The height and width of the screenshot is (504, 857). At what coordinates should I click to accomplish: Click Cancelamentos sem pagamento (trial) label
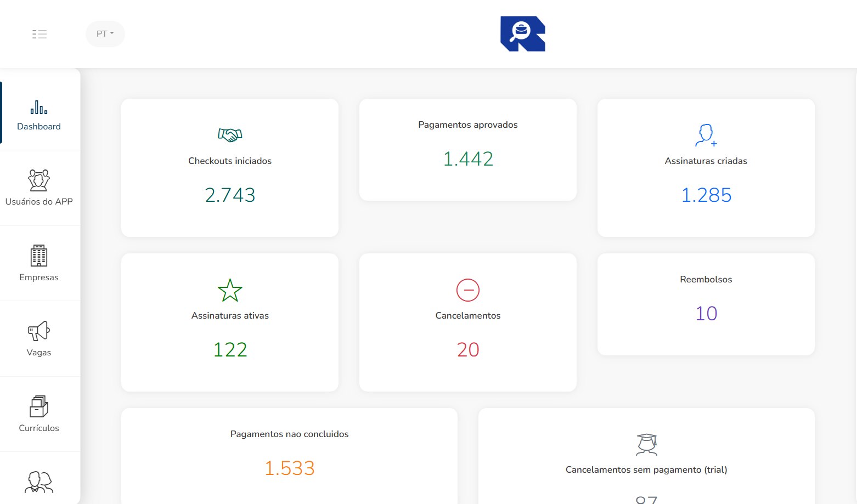[x=646, y=469]
